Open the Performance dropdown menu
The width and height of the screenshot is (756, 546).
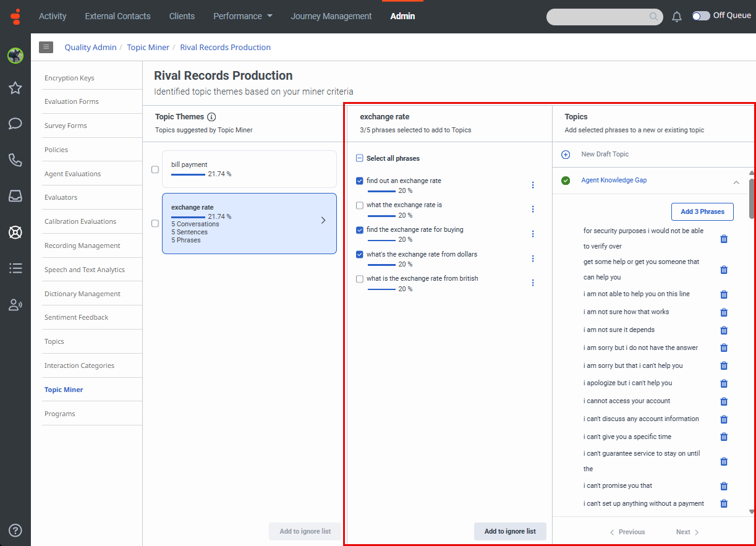(x=243, y=16)
